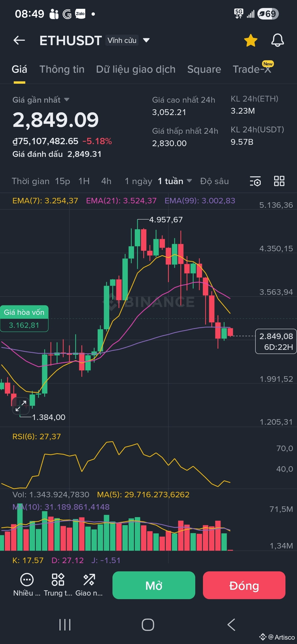Image resolution: width=297 pixels, height=644 pixels.
Task: Click the KL 24h(USDT) value 9.57B
Action: coord(242,142)
